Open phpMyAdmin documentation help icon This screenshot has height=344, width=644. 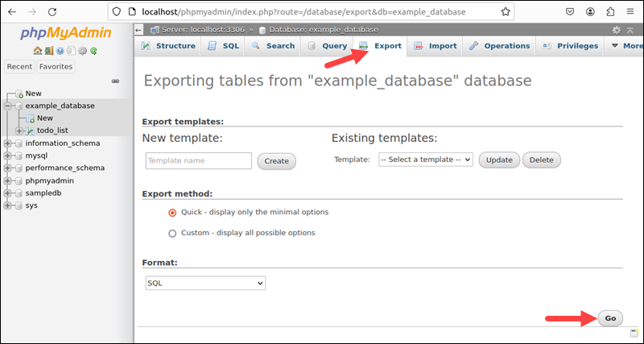click(60, 51)
